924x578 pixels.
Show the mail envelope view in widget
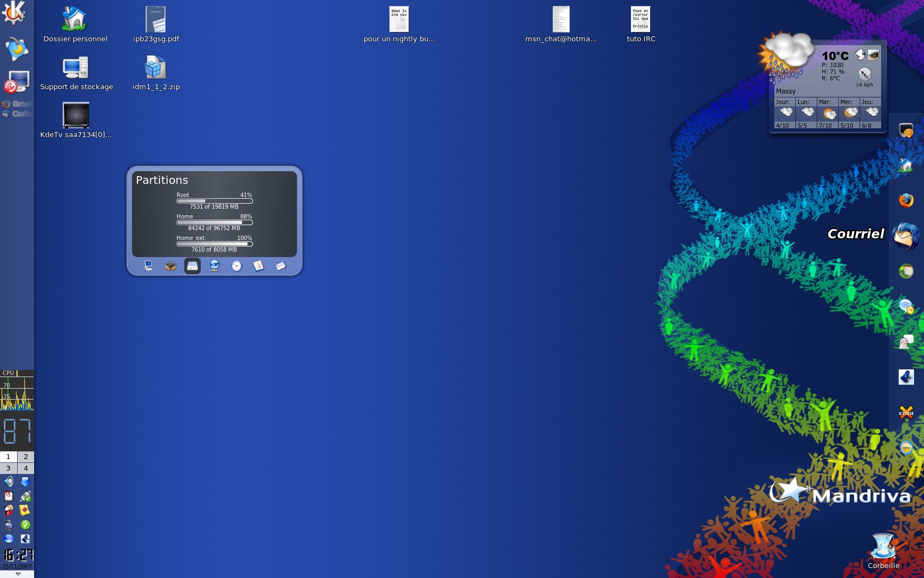pyautogui.click(x=280, y=266)
